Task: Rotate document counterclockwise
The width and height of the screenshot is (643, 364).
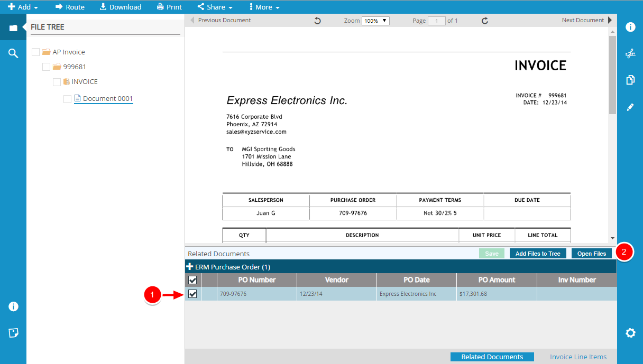Action: 318,21
